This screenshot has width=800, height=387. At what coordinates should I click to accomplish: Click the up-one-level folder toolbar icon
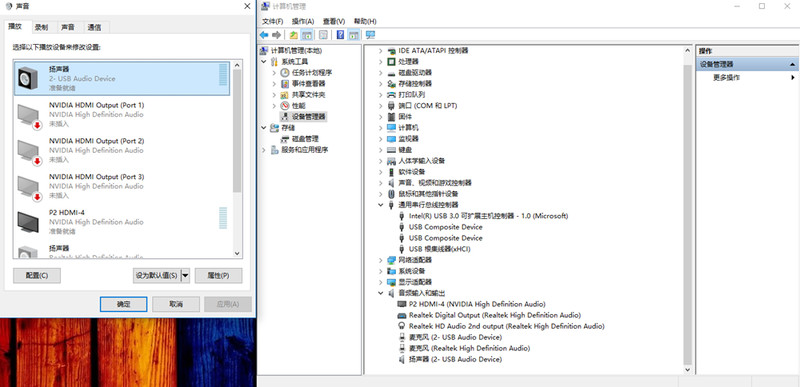pos(293,35)
